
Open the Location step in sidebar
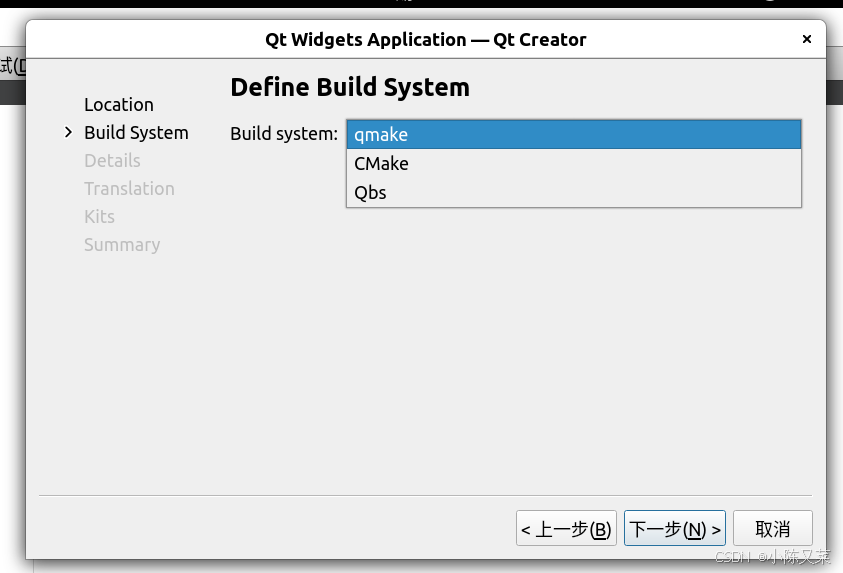tap(119, 104)
